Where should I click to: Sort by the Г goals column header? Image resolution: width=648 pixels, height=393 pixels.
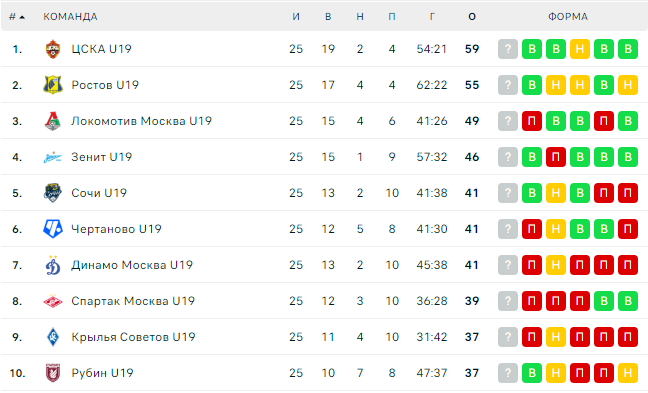[x=432, y=17]
